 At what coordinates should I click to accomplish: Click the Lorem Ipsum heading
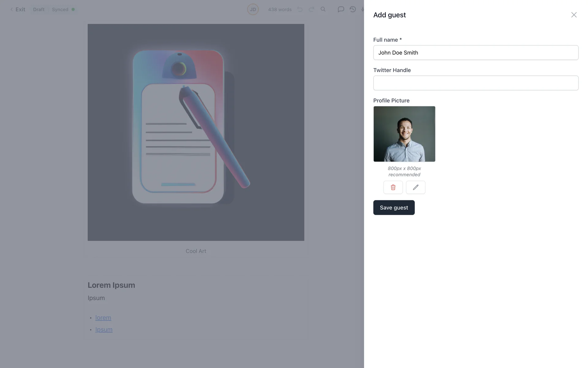111,285
